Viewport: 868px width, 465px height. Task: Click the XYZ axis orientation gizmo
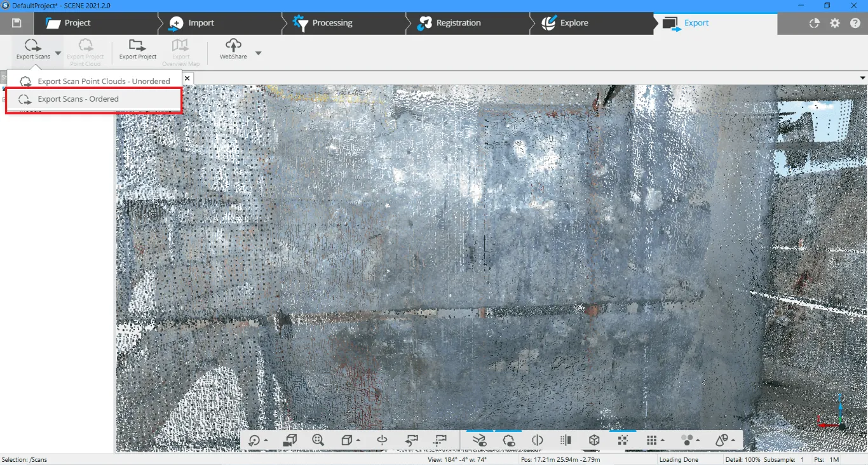(831, 413)
